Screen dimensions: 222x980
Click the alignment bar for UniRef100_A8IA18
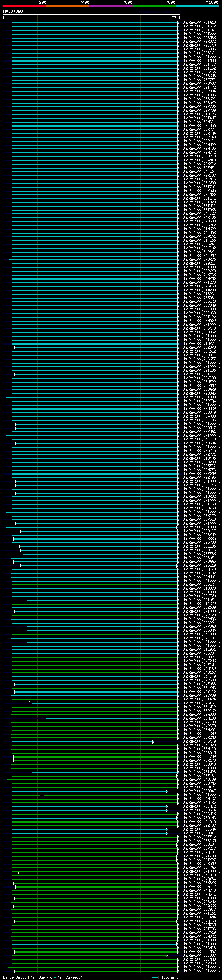coord(96,23)
